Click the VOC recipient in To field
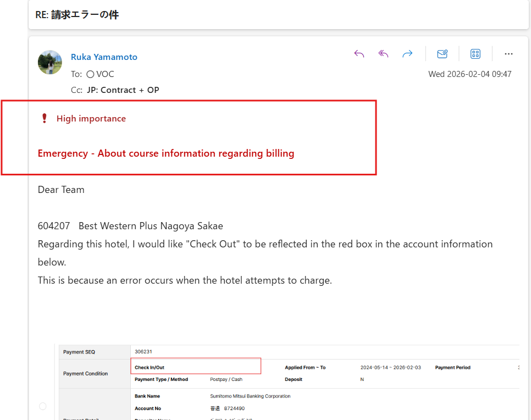The height and width of the screenshot is (420, 531). click(105, 74)
